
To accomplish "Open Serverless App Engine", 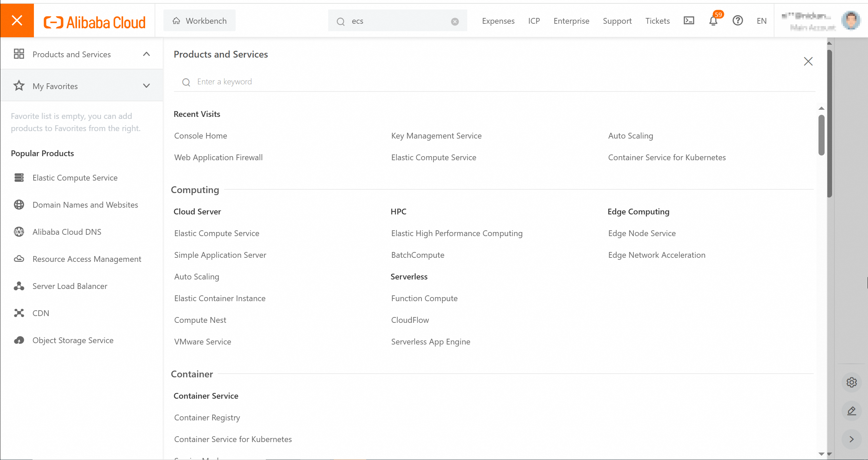I will tap(431, 342).
